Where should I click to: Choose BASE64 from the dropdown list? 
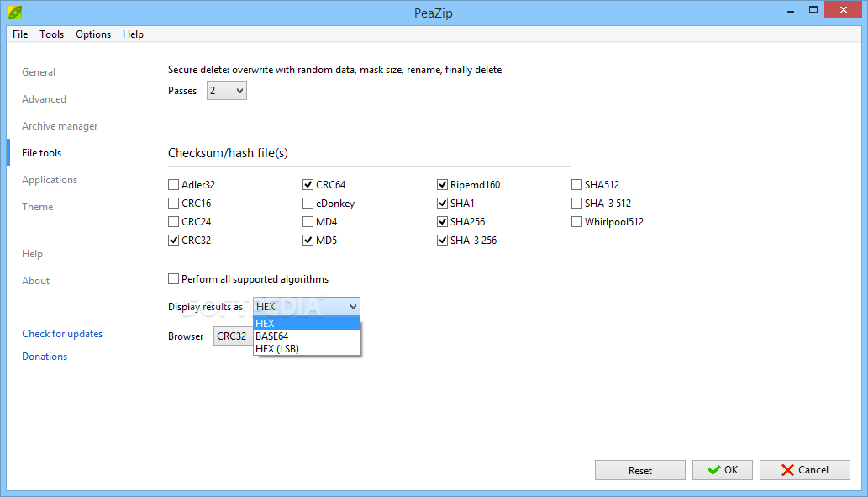307,336
